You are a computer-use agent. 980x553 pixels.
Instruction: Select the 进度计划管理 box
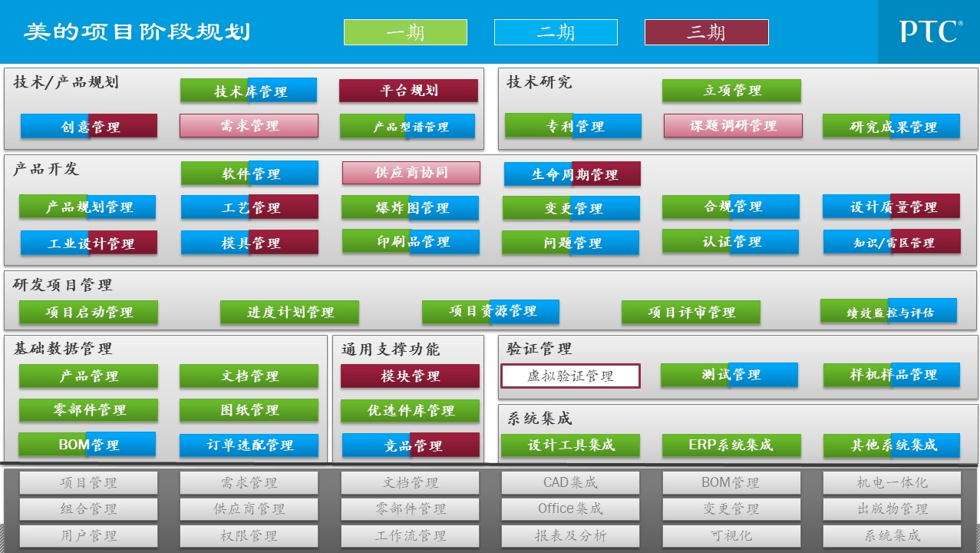289,312
